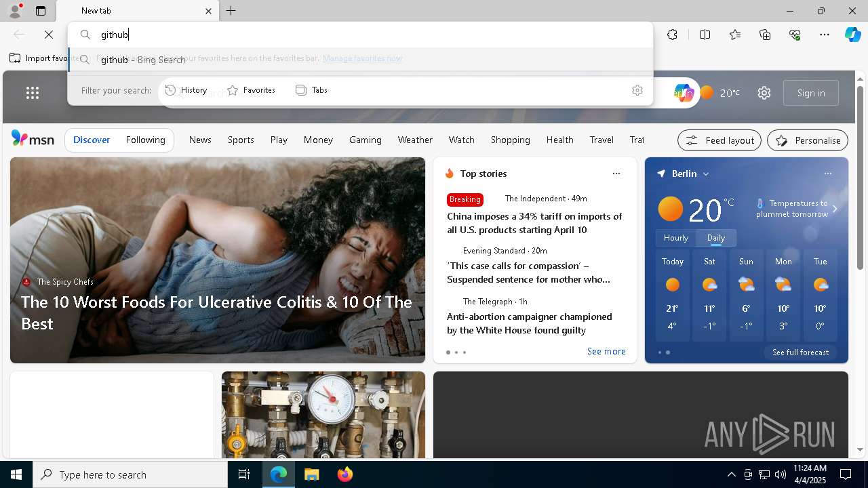Screen dimensions: 868x488
Task: Open the volume control icon
Action: click(780, 474)
